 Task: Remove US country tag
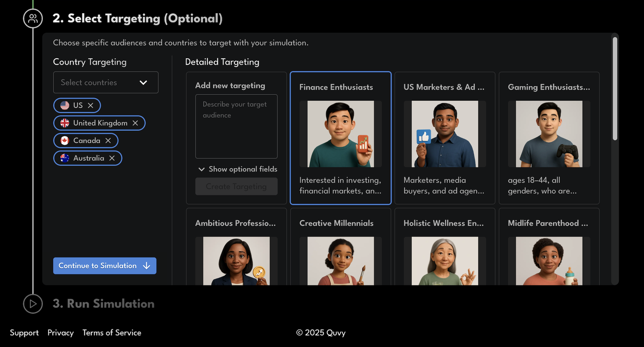(91, 105)
